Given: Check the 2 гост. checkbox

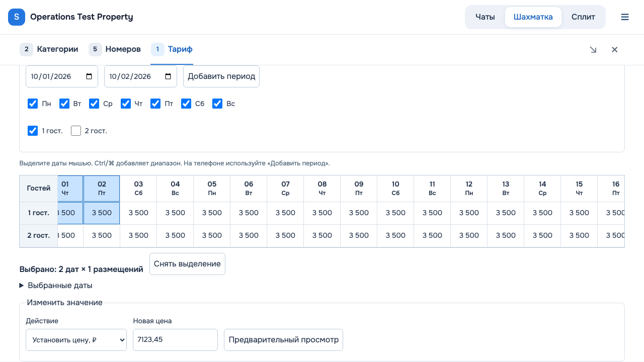Looking at the screenshot, I should click(76, 131).
